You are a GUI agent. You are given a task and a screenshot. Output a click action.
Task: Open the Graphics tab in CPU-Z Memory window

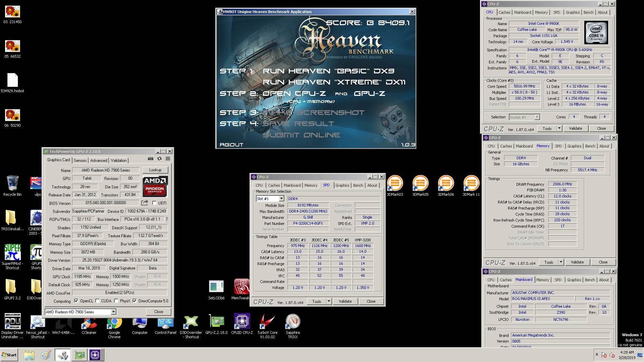pos(574,146)
